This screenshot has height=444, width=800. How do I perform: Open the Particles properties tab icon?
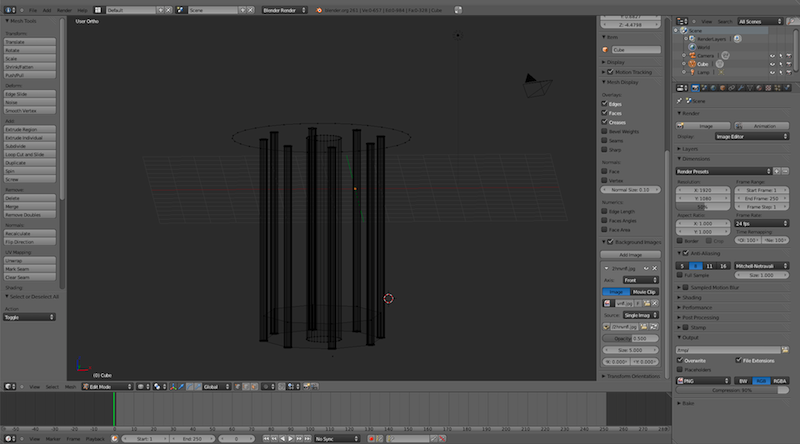777,88
